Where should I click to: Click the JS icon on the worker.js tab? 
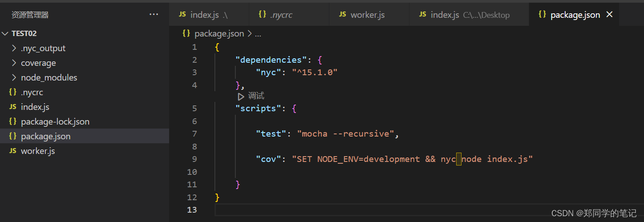(342, 14)
